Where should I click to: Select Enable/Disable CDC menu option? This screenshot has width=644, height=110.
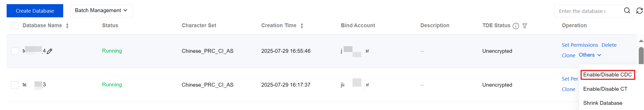tap(607, 75)
